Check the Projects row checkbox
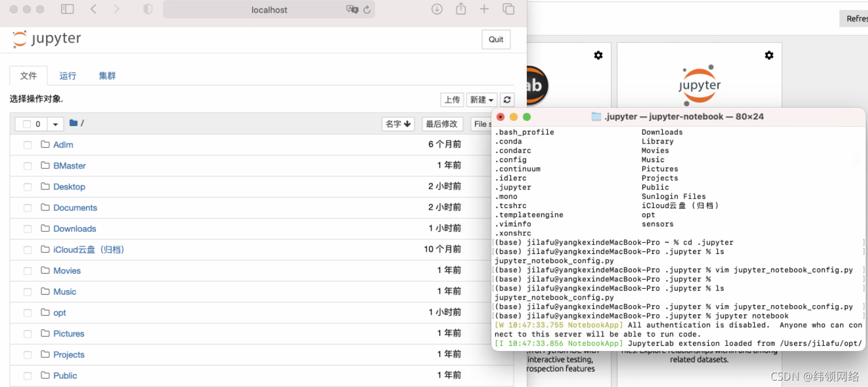This screenshot has height=387, width=868. pos(27,354)
